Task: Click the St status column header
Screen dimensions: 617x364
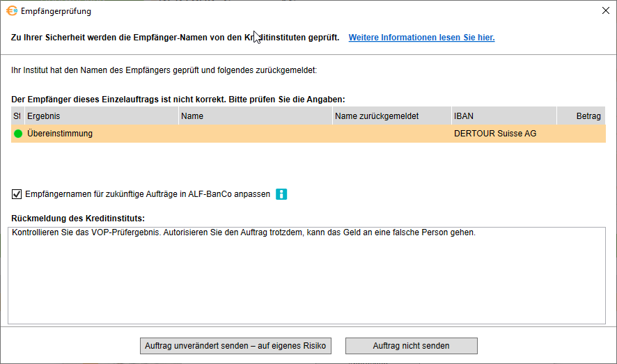Action: [17, 116]
